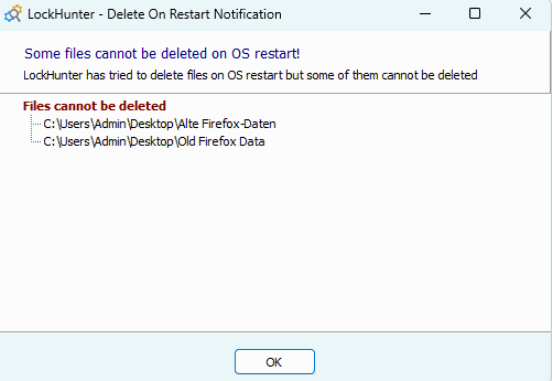Click the tree connector beside Alte Firefox-Daten
Screen dimensions: 552x381
click(x=36, y=124)
